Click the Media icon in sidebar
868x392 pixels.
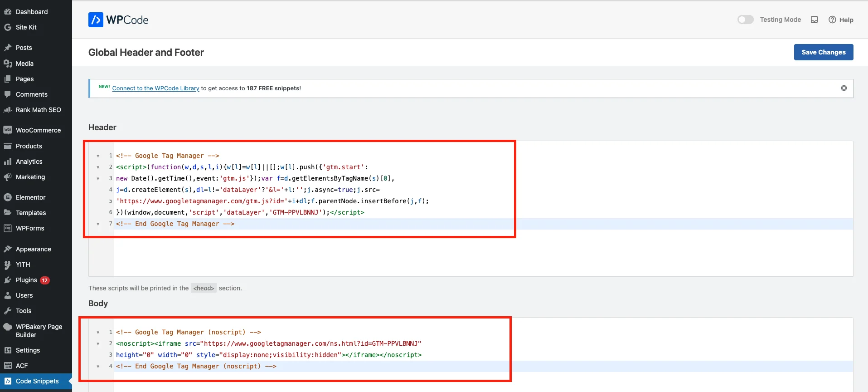click(x=8, y=64)
